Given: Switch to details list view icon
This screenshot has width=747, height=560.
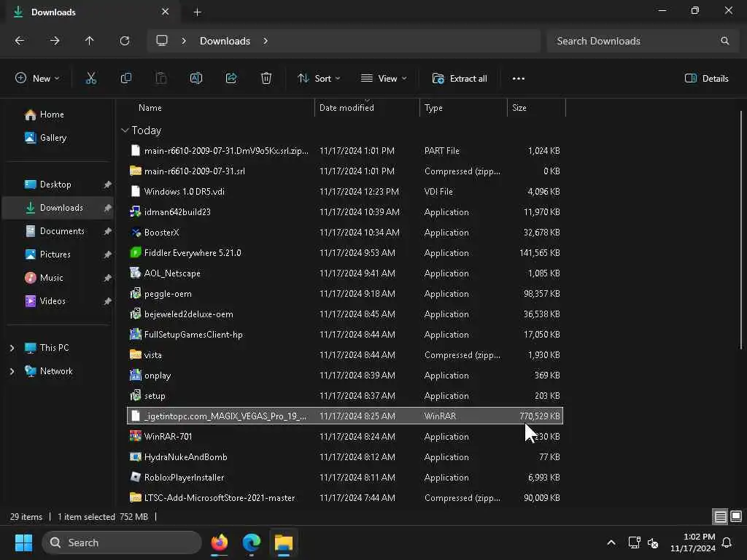Looking at the screenshot, I should click(x=720, y=516).
